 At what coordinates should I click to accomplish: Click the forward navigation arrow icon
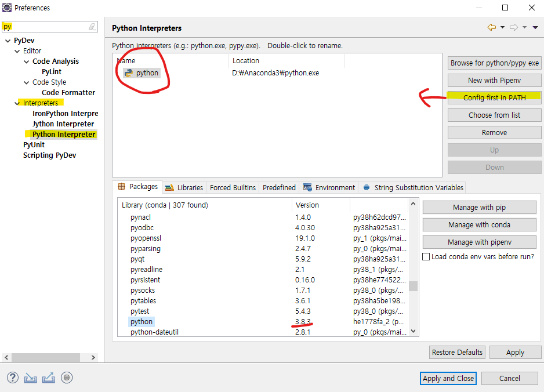[514, 27]
